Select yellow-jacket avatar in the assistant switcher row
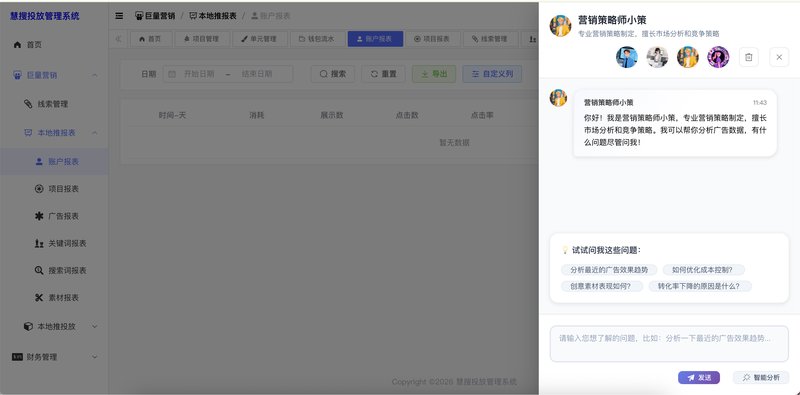Image resolution: width=800 pixels, height=395 pixels. 688,57
